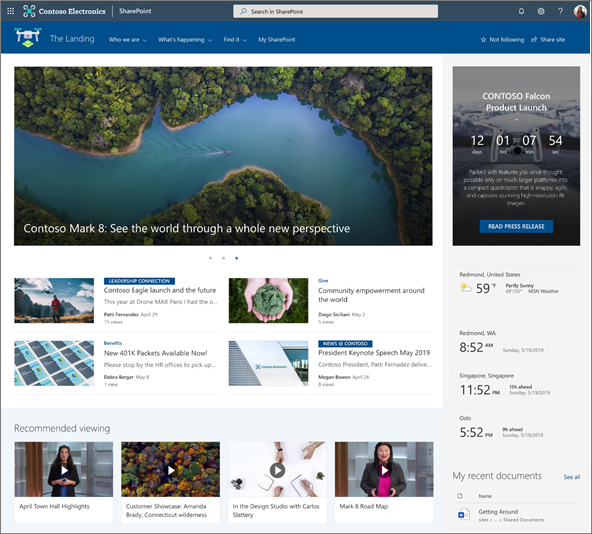Click the Contoso Electronics logo icon
The width and height of the screenshot is (592, 534).
29,11
